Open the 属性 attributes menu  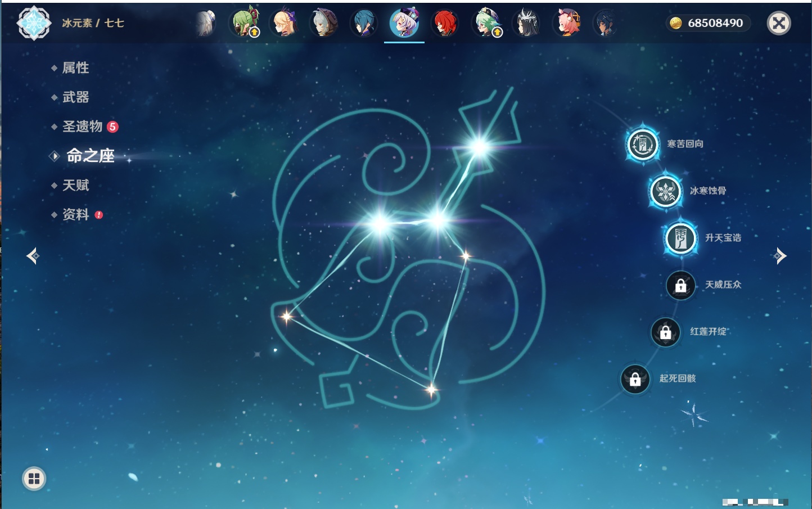pyautogui.click(x=75, y=68)
